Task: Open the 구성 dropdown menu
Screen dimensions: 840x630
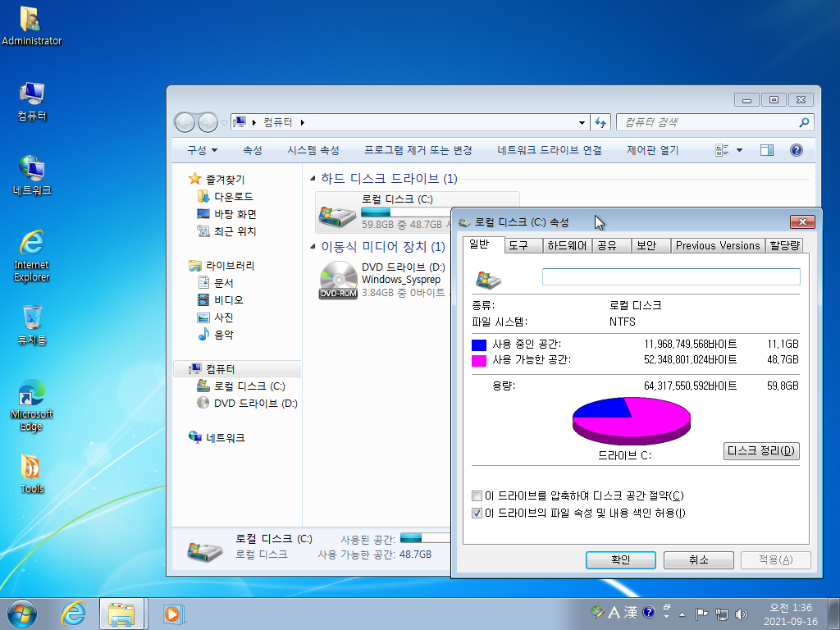Action: [x=202, y=150]
